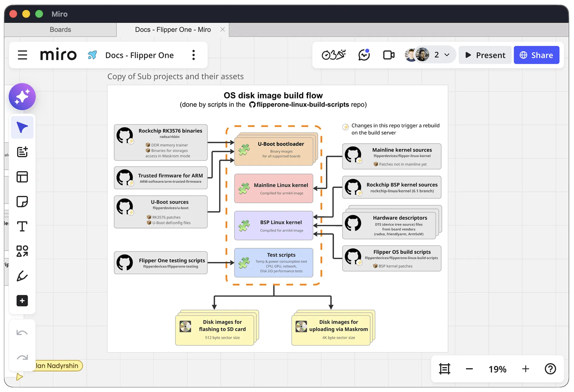574x392 pixels.
Task: Start a video call
Action: click(389, 55)
